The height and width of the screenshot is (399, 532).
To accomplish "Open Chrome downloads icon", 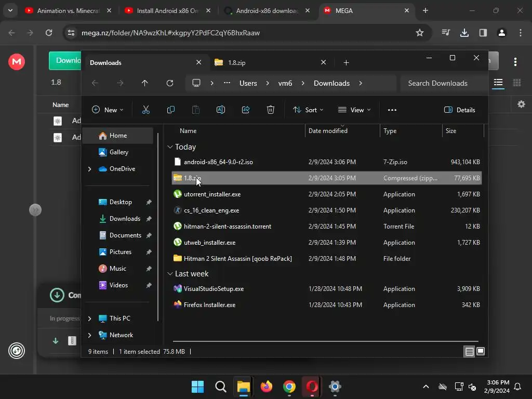I will [x=464, y=33].
